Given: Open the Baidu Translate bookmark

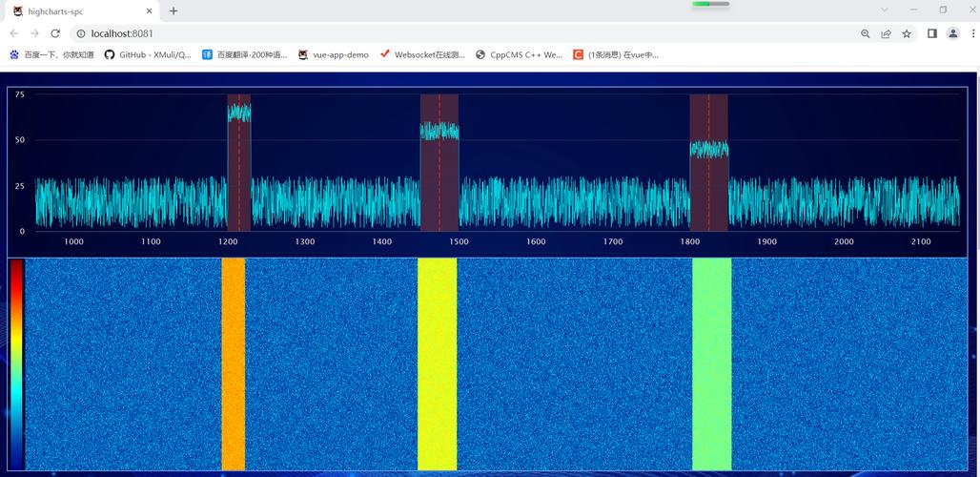Looking at the screenshot, I should coord(245,55).
